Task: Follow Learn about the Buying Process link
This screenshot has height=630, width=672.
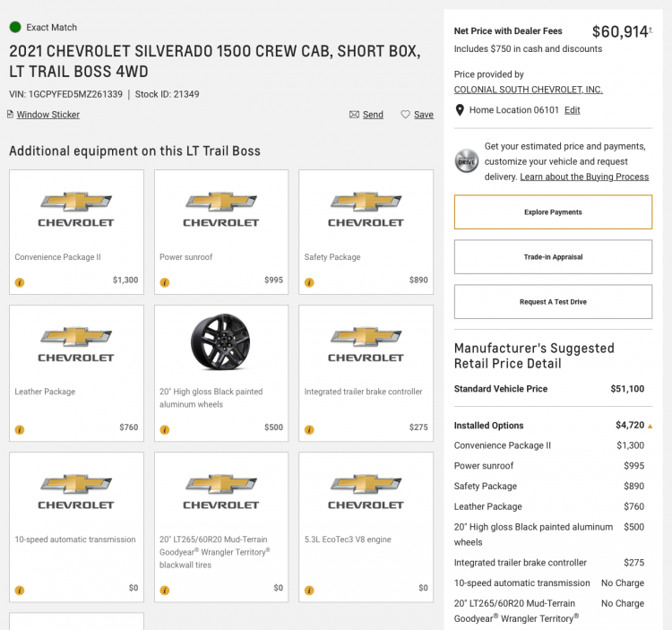Action: [584, 177]
